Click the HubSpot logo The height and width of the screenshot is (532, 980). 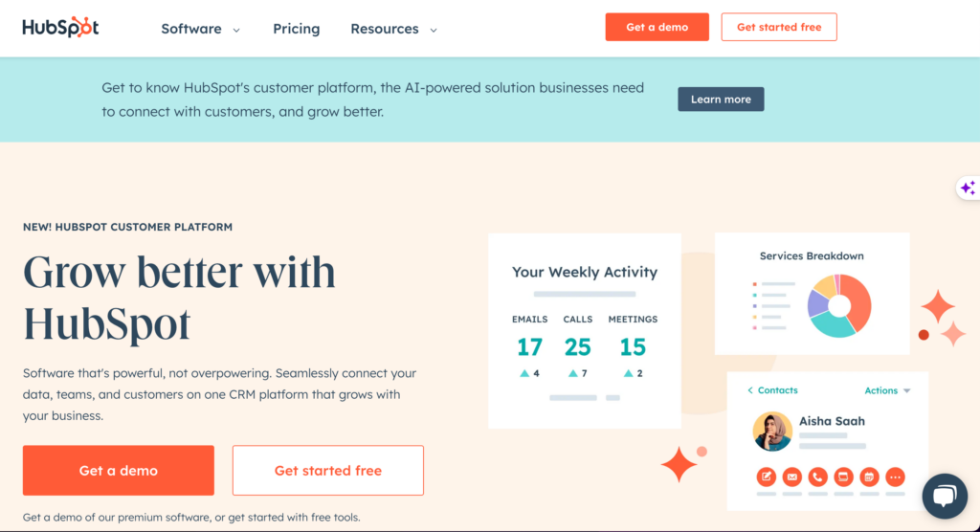(x=60, y=28)
